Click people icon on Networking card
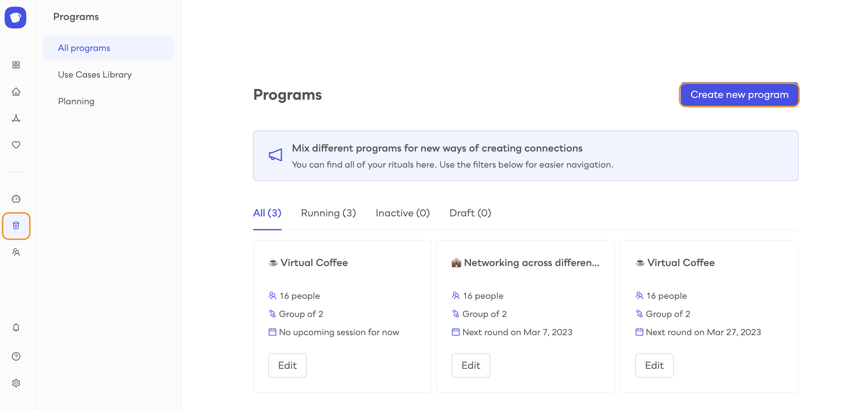The width and height of the screenshot is (868, 410). coord(456,295)
